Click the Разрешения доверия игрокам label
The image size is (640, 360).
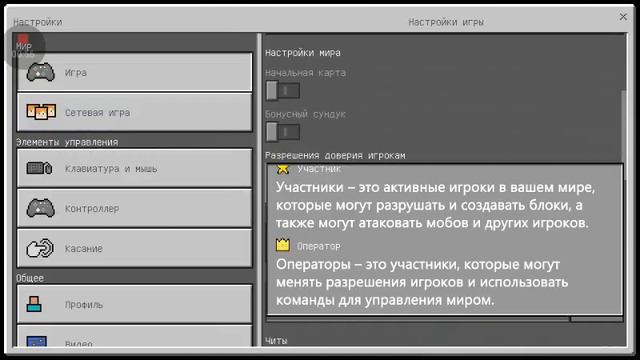336,156
